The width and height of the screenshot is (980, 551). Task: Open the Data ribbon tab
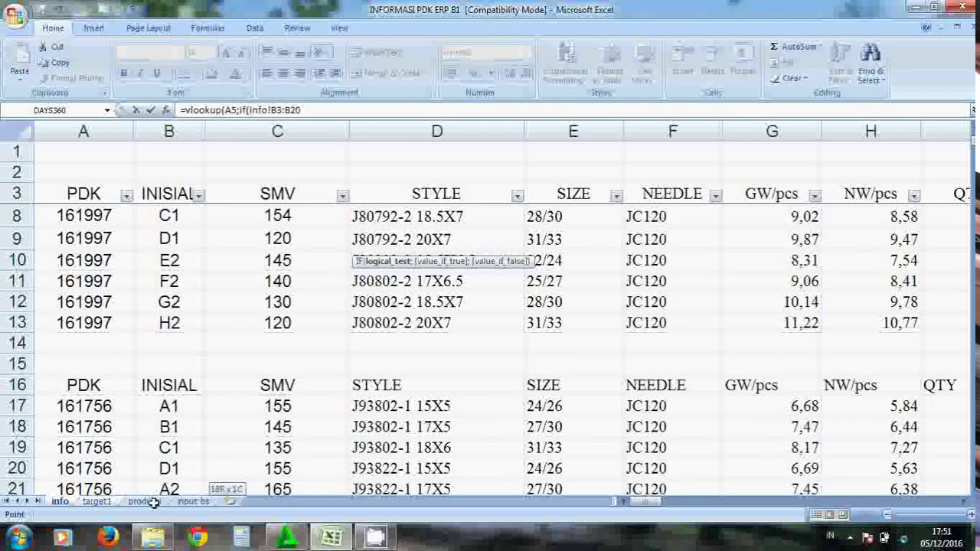tap(255, 28)
